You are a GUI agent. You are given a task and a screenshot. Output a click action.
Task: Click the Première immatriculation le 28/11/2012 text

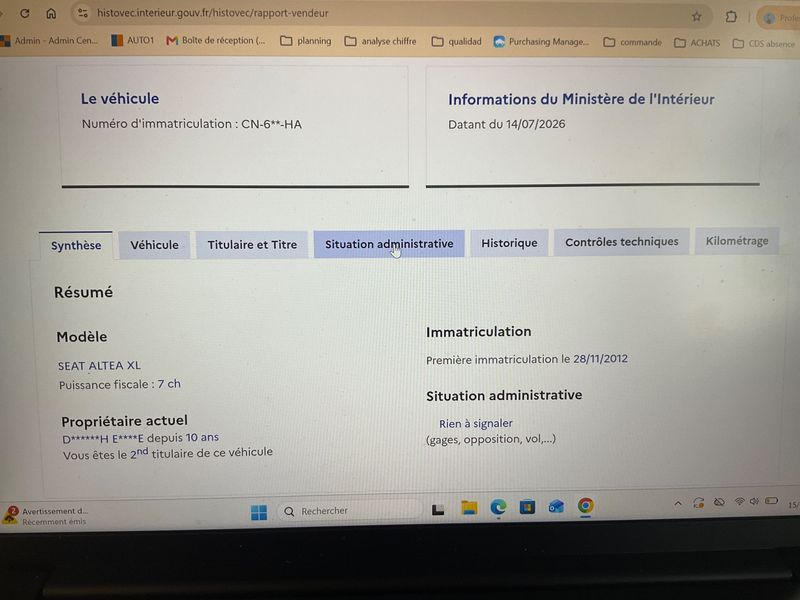tap(527, 359)
